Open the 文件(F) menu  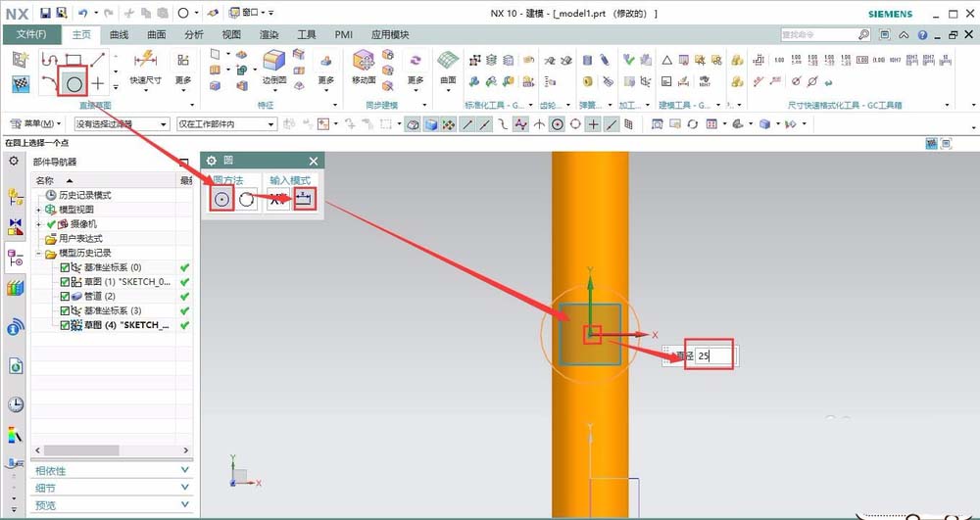31,35
